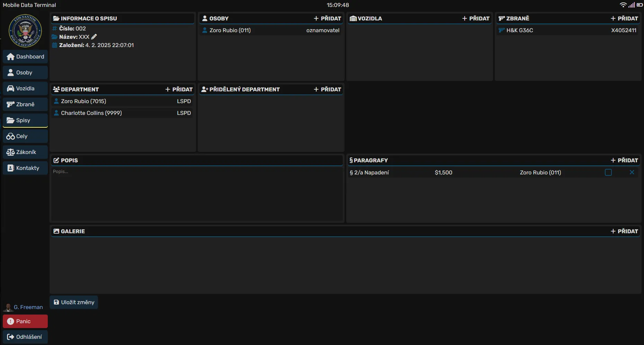Go to Vozidla in the sidebar

tap(25, 89)
